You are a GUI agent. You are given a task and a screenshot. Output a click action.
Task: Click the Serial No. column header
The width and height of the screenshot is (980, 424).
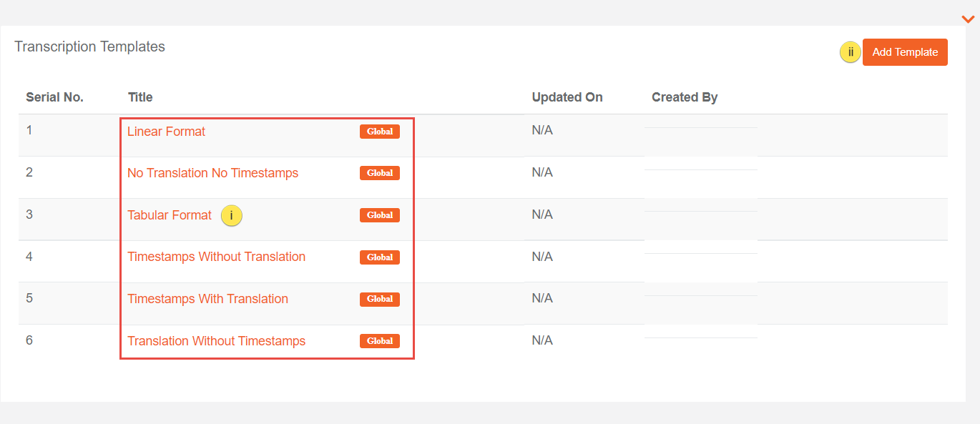54,97
